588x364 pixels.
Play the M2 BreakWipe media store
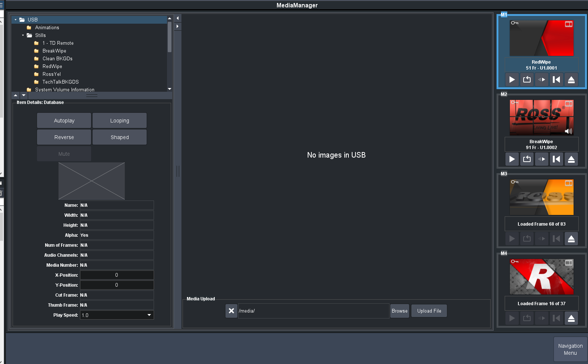pos(512,159)
